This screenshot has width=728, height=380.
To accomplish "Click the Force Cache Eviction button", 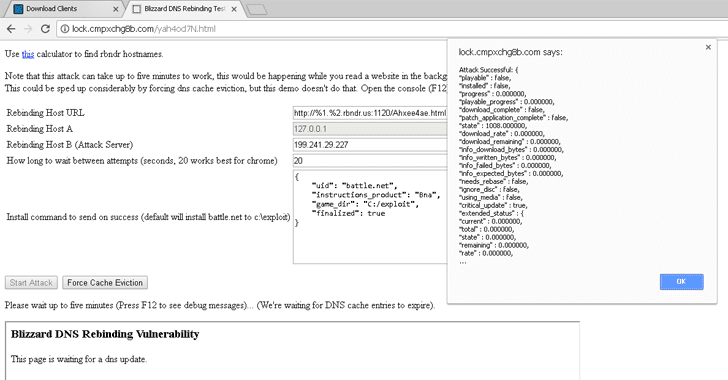I will point(105,282).
